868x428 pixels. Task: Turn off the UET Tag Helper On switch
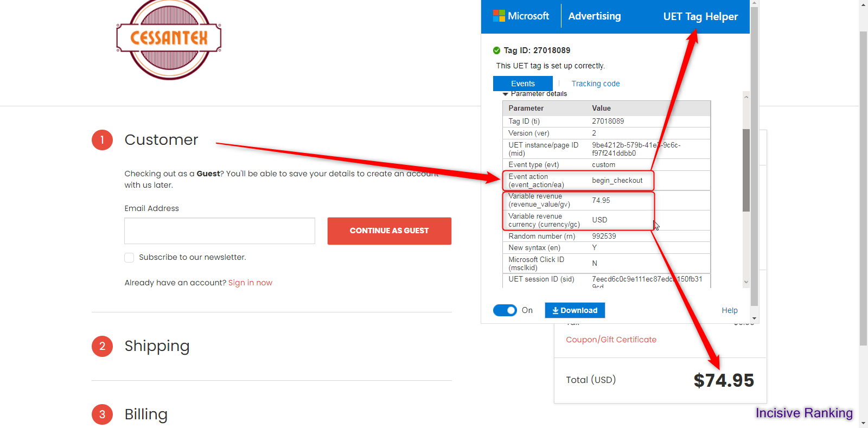click(505, 310)
